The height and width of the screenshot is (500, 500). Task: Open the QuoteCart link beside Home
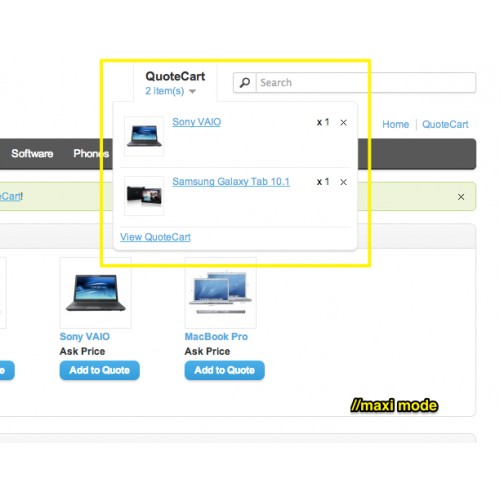(x=445, y=124)
